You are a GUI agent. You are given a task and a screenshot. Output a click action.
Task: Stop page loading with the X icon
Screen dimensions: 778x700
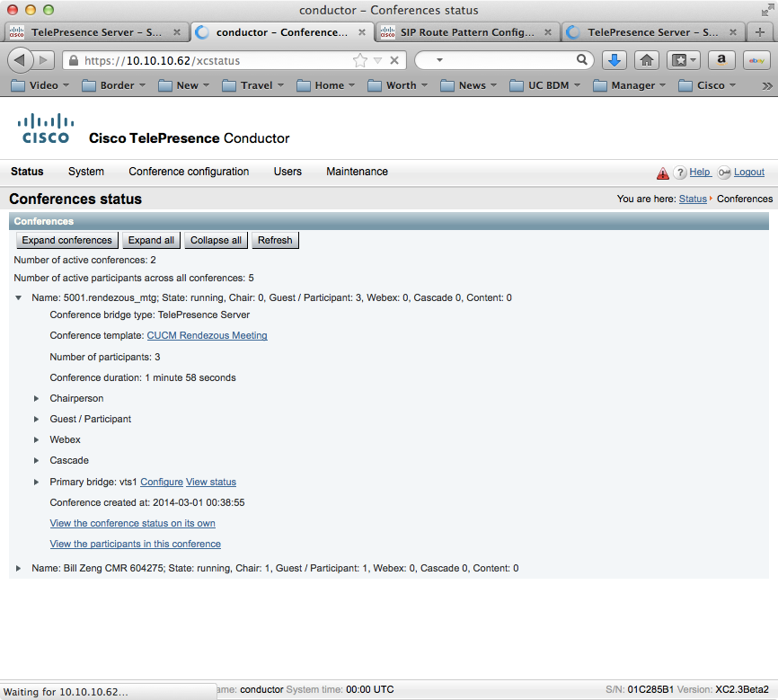[394, 60]
